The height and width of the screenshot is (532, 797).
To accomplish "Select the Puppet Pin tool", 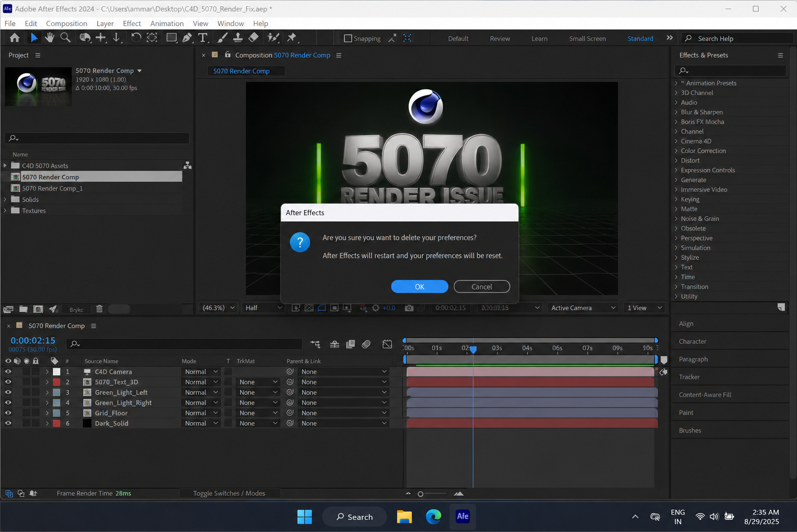I will [291, 37].
